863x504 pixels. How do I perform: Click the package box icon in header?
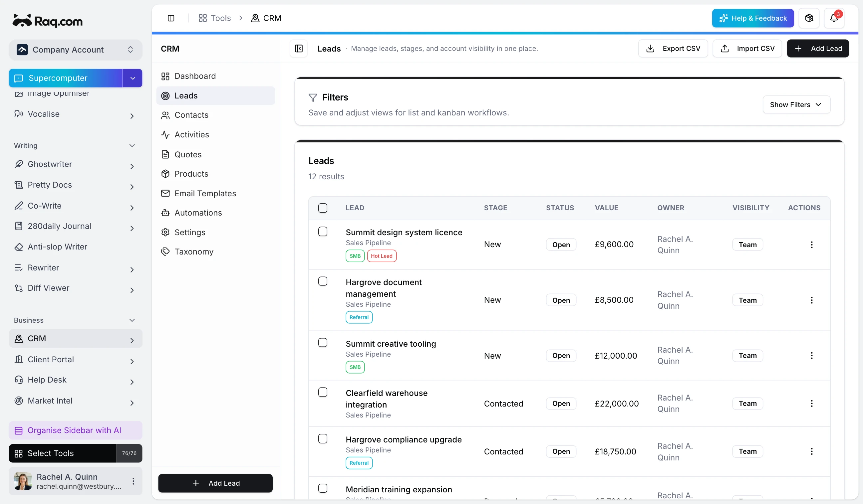click(809, 18)
